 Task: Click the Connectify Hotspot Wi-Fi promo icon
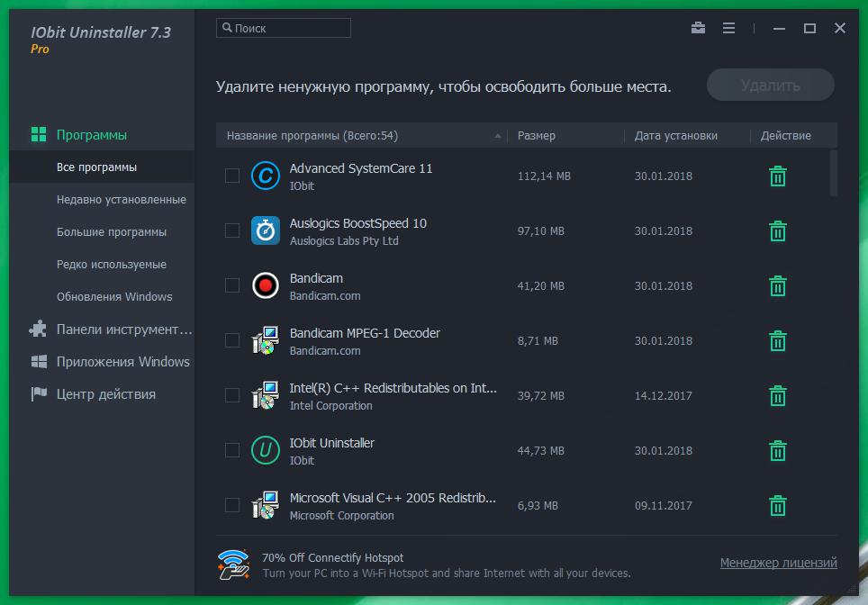click(234, 564)
